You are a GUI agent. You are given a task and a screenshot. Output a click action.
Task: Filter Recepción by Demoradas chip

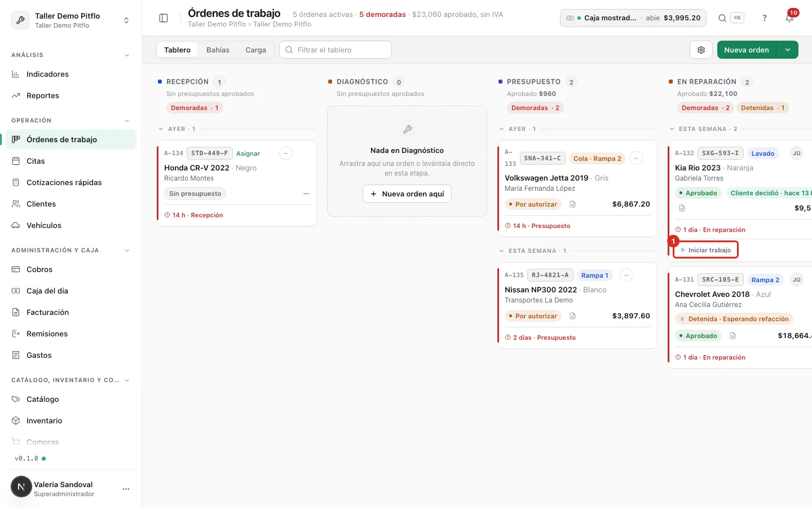[195, 108]
